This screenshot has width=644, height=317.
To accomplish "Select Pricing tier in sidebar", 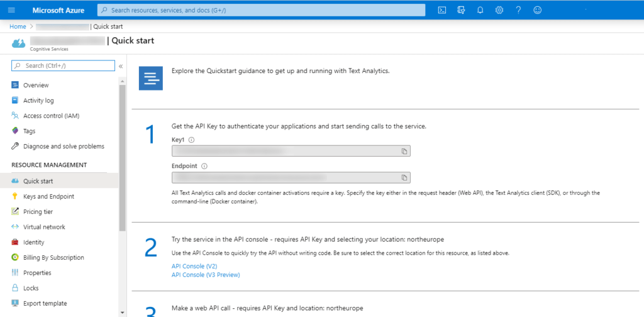I will click(38, 212).
